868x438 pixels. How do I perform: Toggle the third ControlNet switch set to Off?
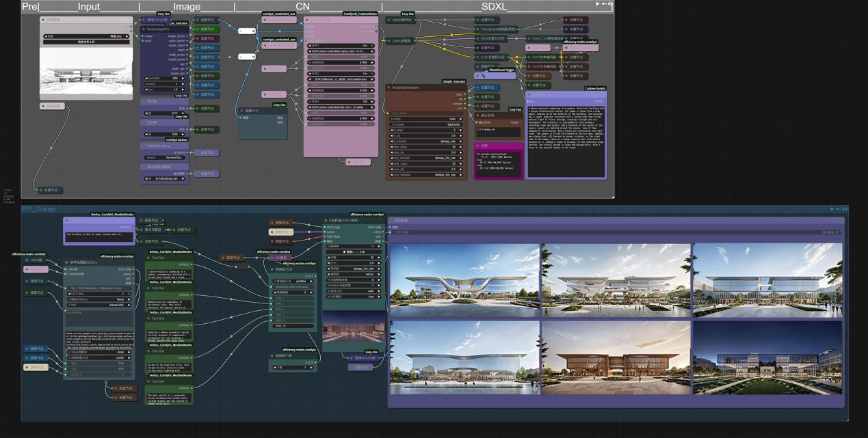pos(341,102)
